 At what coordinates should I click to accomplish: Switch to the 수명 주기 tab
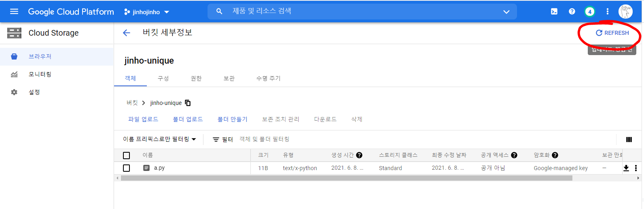point(268,78)
